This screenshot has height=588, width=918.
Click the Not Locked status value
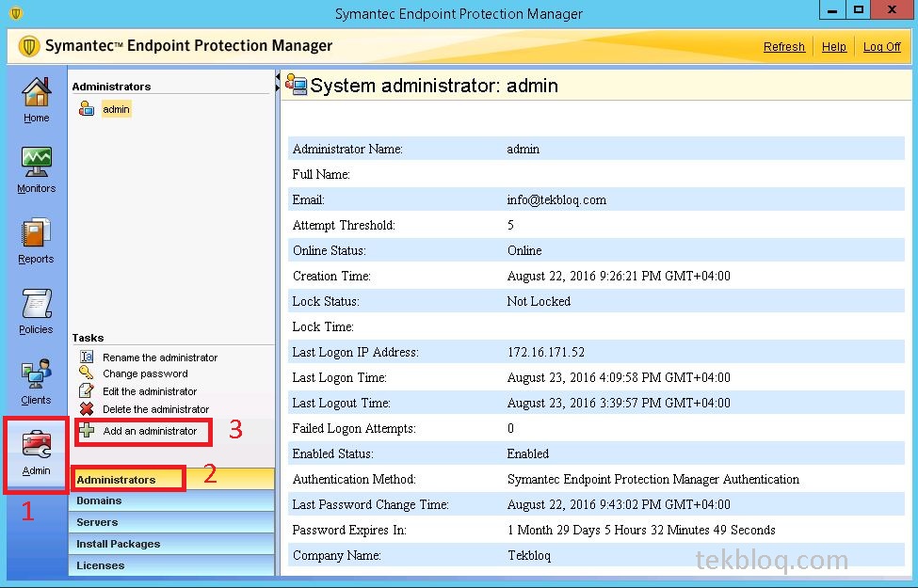538,301
